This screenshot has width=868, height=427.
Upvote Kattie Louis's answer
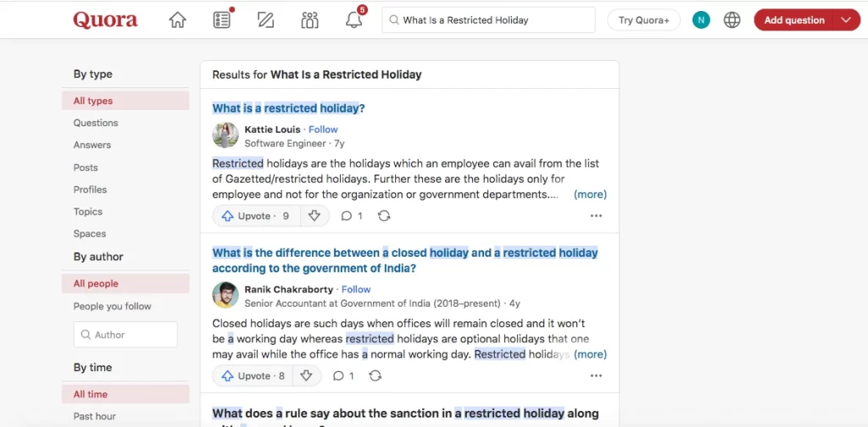256,216
